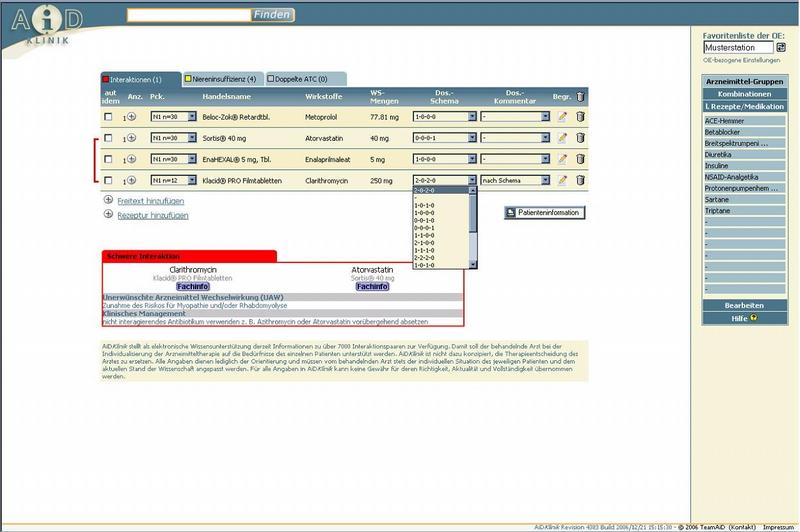This screenshot has height=532, width=800.
Task: Toggle aut idem checkbox for Klacid PRO
Action: click(x=108, y=180)
